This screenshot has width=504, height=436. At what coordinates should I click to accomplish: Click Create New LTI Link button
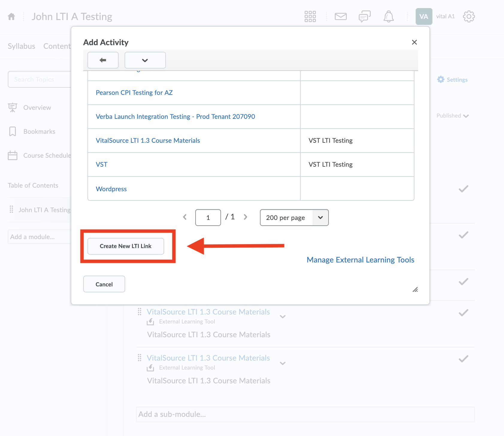coord(125,246)
